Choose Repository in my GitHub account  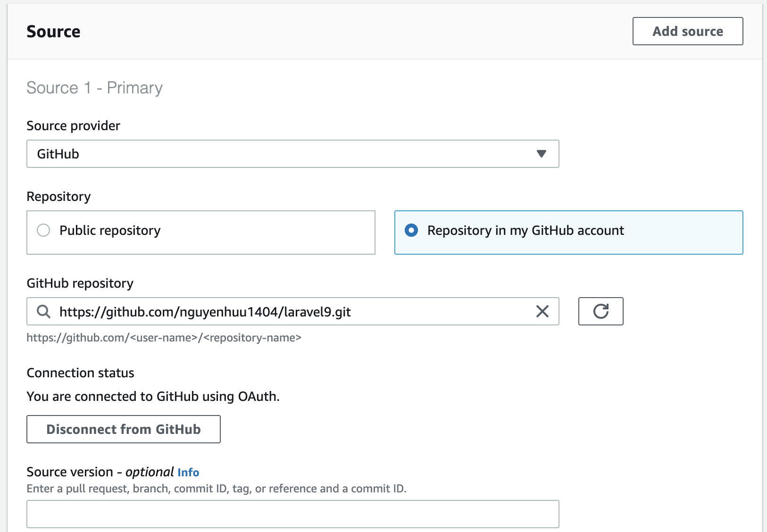click(411, 231)
